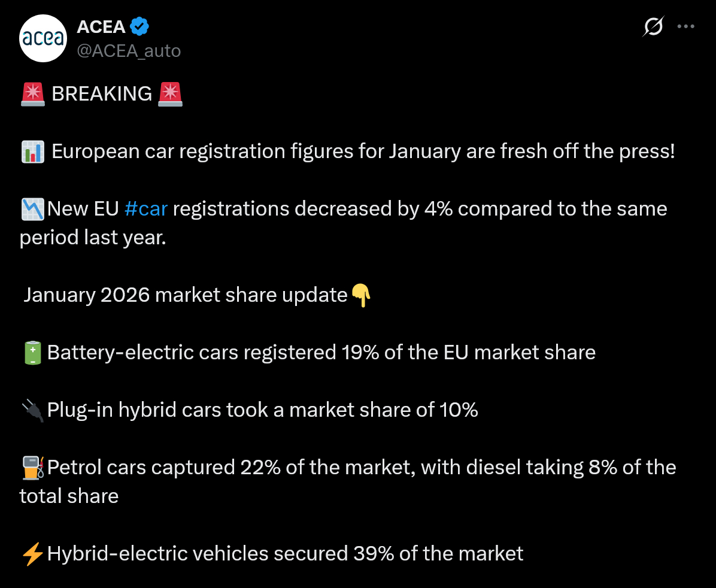
Task: Click the word BREAKING
Action: tap(102, 94)
